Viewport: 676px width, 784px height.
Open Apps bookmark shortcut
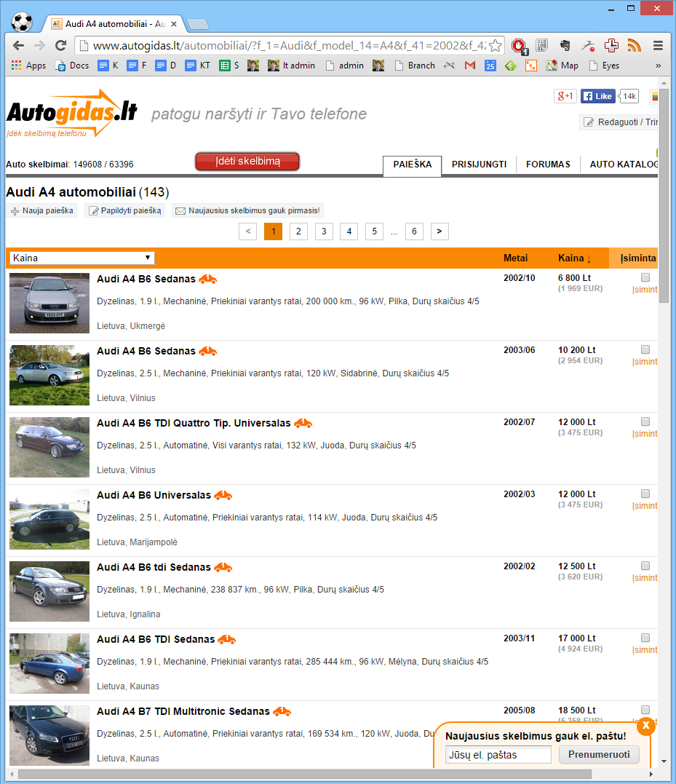coord(28,66)
